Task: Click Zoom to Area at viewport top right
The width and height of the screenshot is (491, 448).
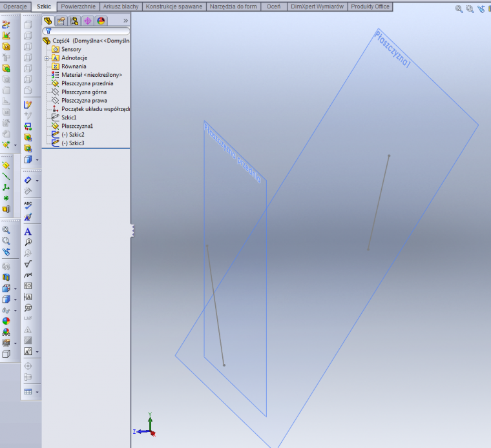Action: (x=470, y=9)
